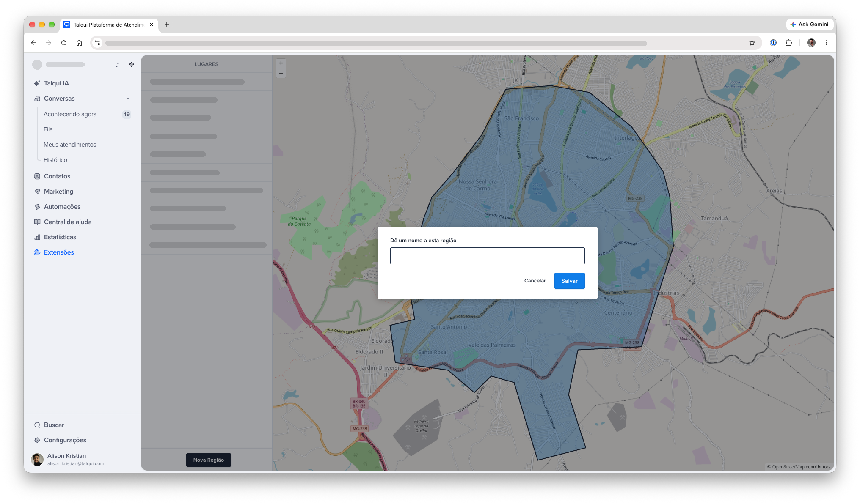Image resolution: width=860 pixels, height=504 pixels.
Task: Click the 1Password extension icon
Action: [x=773, y=43]
